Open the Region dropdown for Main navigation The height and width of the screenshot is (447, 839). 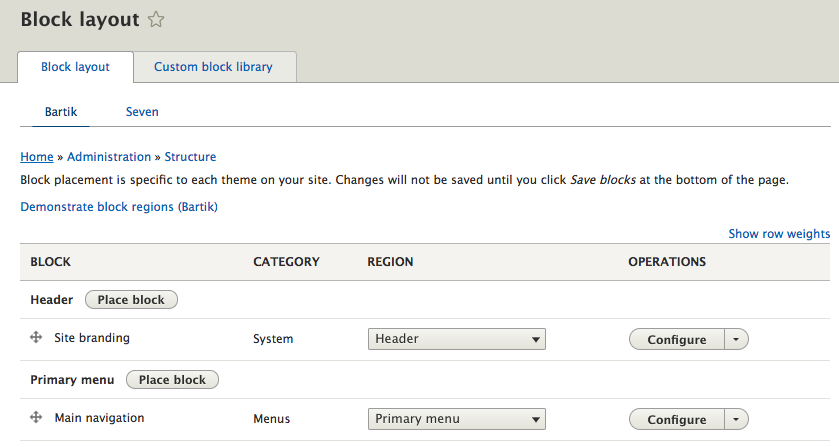(x=456, y=419)
